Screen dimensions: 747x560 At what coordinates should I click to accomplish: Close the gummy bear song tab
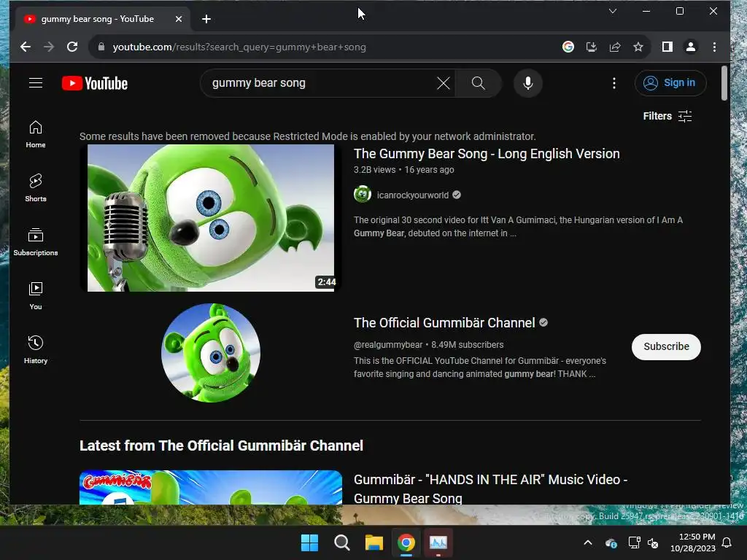tap(179, 19)
